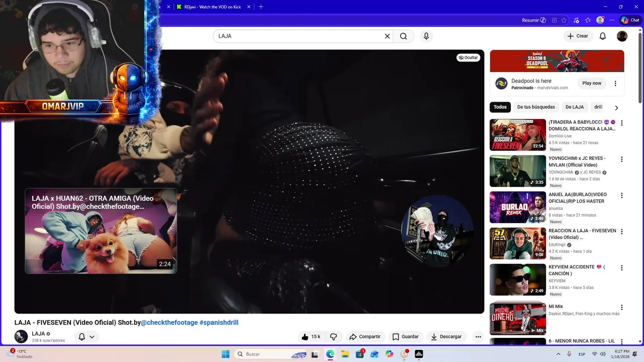Open weather widget showing -13°C Nublado
Screen dimensions: 644x362
pyautogui.click(x=20, y=354)
